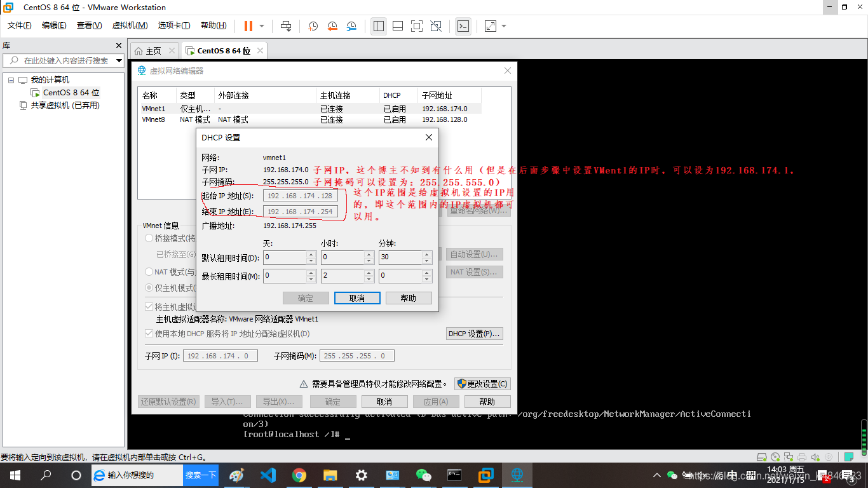Open library search dropdown arrow
Screen dimensions: 868x488
click(x=118, y=61)
